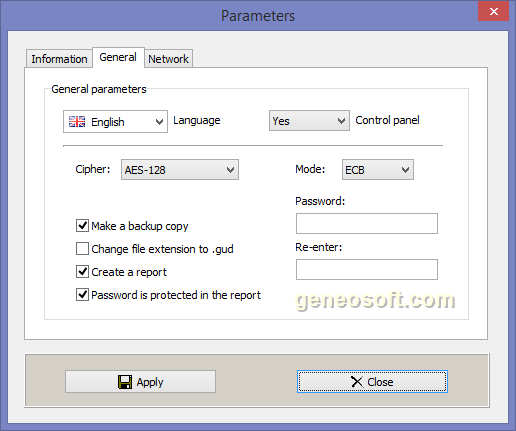
Task: Expand the Control panel Yes dropdown
Action: tap(309, 121)
